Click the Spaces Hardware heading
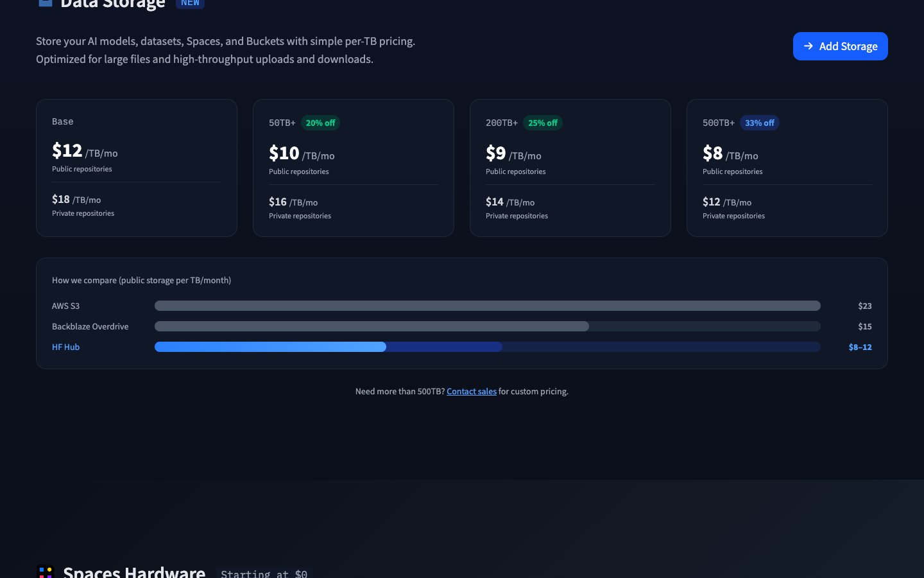Image resolution: width=924 pixels, height=578 pixels. [134, 572]
